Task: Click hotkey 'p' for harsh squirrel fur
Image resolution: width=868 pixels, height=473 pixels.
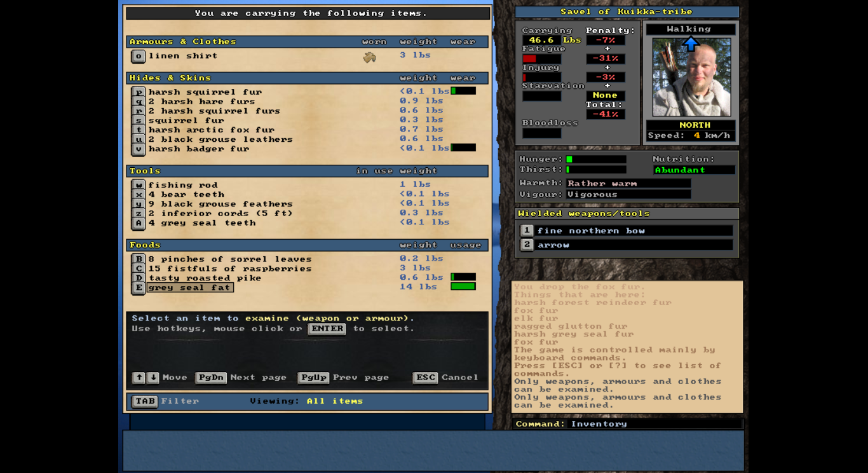Action: pyautogui.click(x=139, y=92)
